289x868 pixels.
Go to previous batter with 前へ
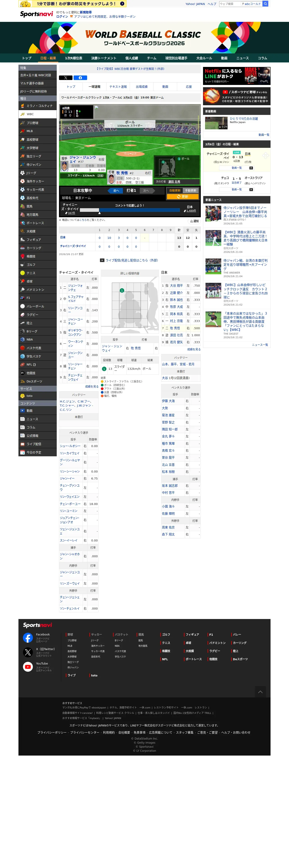click(x=115, y=191)
